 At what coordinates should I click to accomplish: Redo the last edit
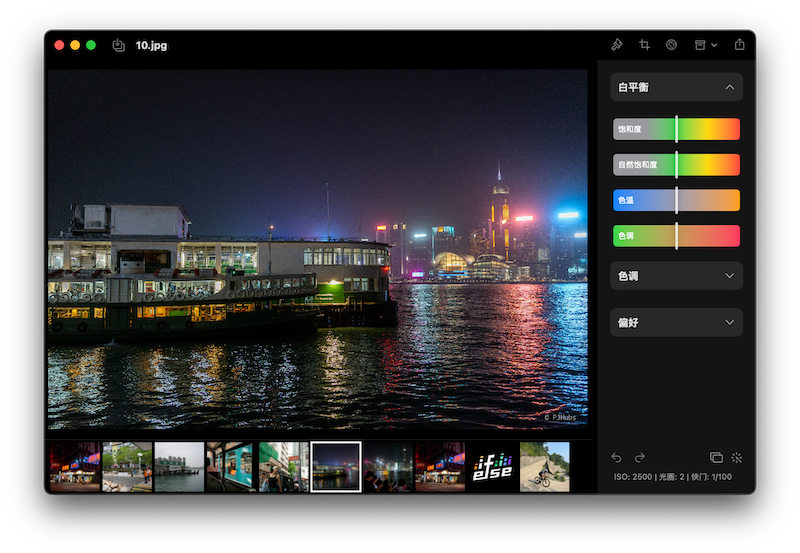[640, 457]
